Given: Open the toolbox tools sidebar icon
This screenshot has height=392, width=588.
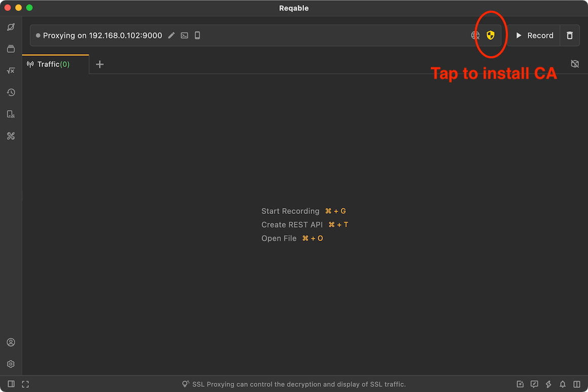Looking at the screenshot, I should pos(11,136).
